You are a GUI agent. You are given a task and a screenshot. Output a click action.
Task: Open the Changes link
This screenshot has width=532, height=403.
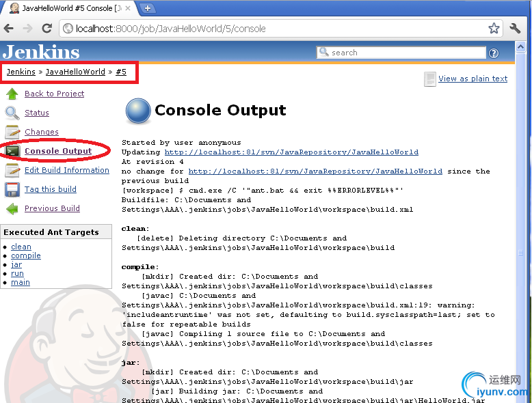tap(42, 132)
